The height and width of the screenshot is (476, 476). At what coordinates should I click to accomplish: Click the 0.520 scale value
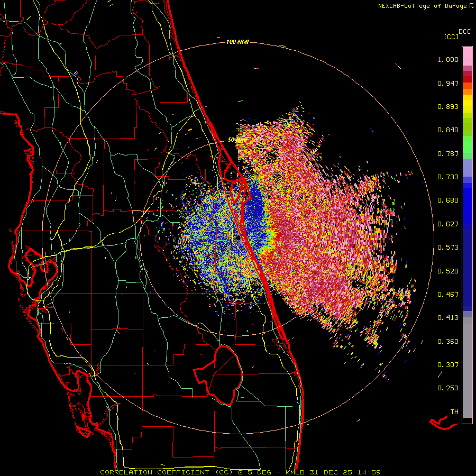point(448,271)
